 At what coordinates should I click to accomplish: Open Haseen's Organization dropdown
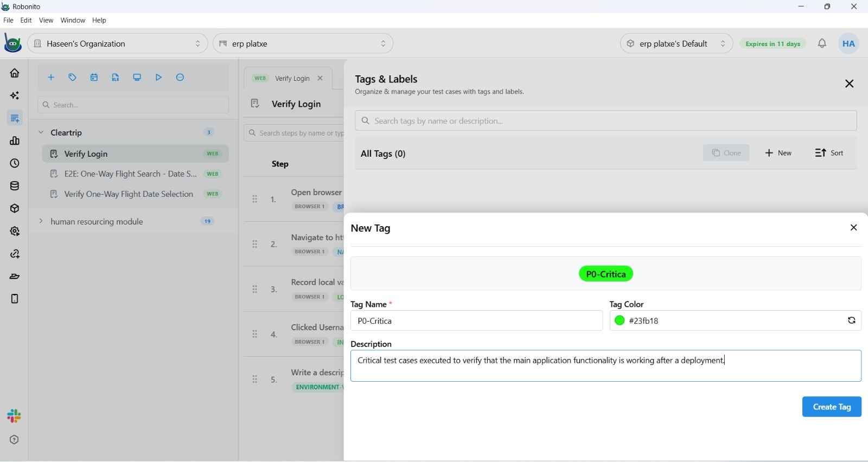[x=118, y=43]
